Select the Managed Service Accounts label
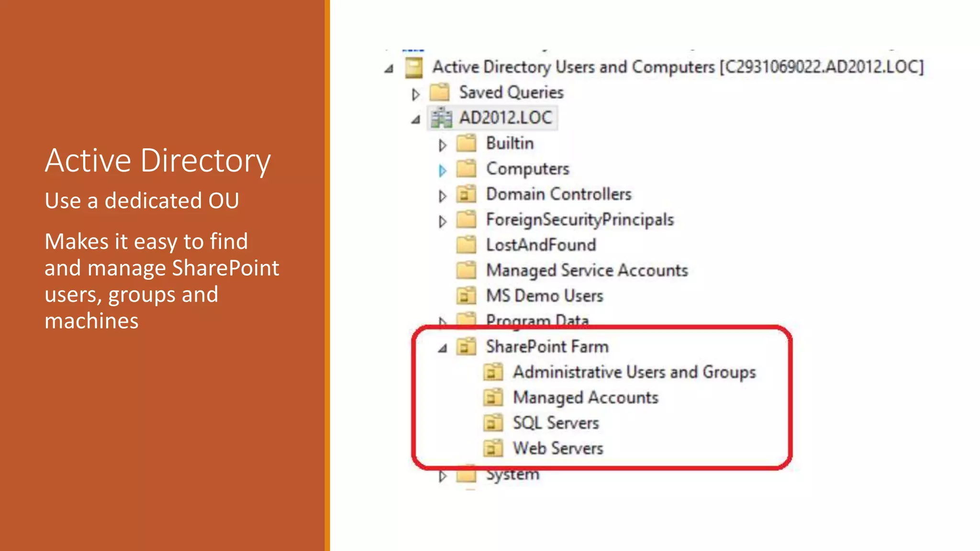This screenshot has width=980, height=551. pos(587,270)
